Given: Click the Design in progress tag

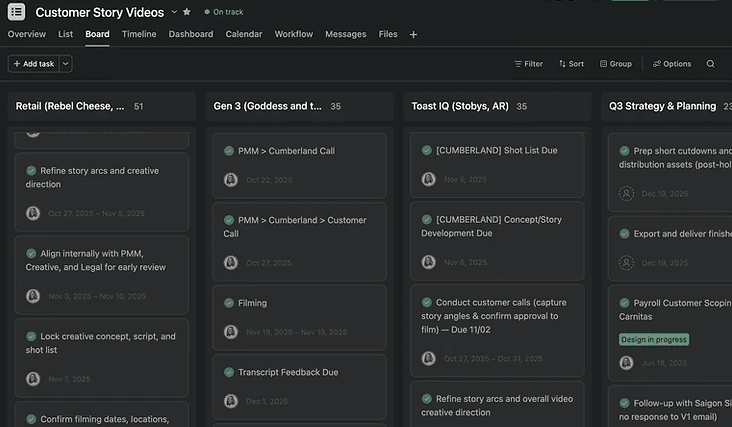Looking at the screenshot, I should point(654,339).
